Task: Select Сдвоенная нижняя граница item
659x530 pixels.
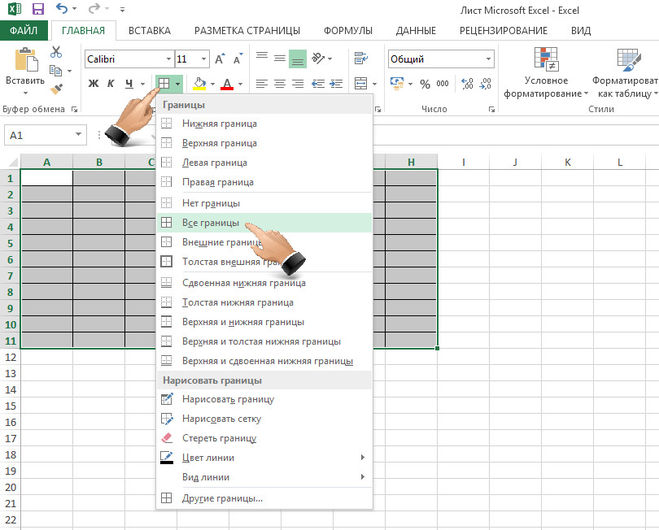Action: tap(264, 283)
